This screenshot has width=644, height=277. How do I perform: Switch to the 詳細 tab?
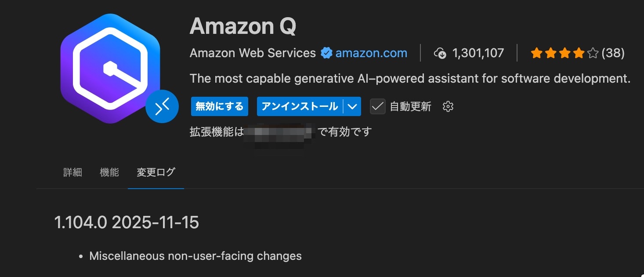[x=72, y=172]
